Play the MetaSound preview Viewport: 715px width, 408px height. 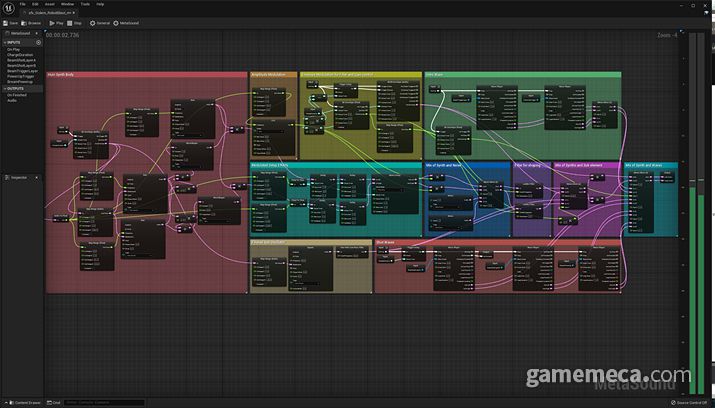point(58,21)
